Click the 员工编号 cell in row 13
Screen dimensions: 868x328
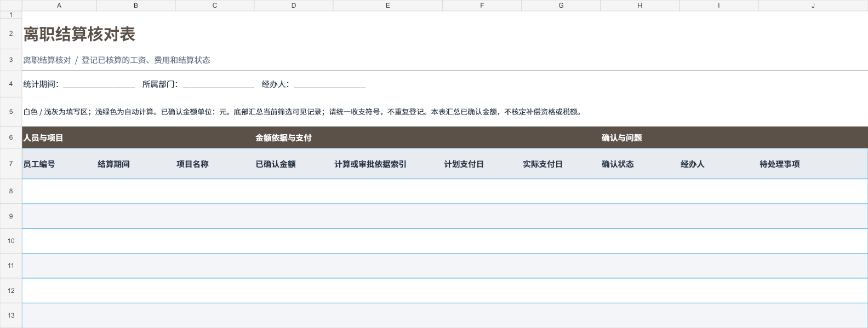tap(59, 315)
